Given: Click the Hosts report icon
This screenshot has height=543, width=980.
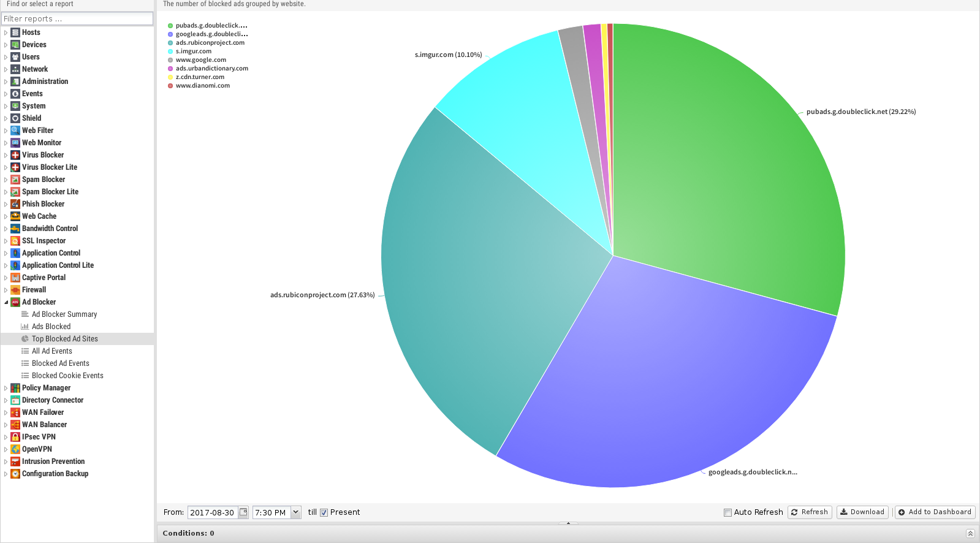Looking at the screenshot, I should click(x=15, y=32).
